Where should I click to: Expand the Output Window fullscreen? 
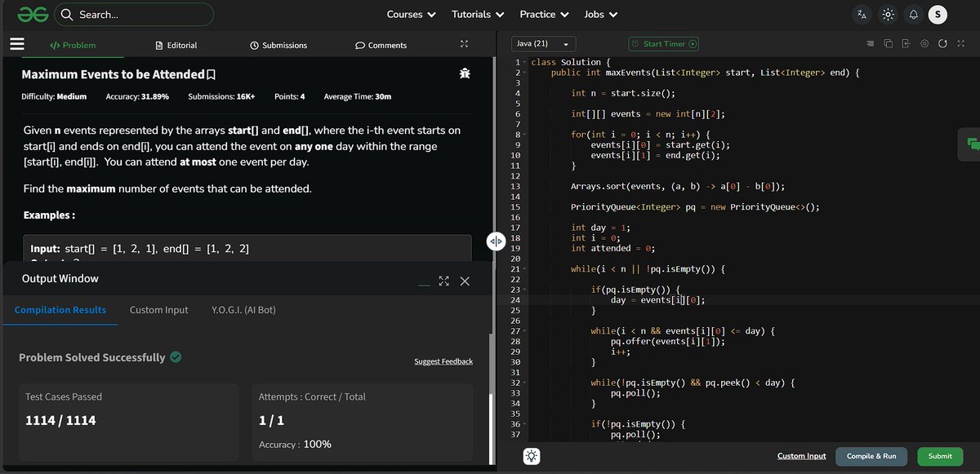pyautogui.click(x=444, y=281)
